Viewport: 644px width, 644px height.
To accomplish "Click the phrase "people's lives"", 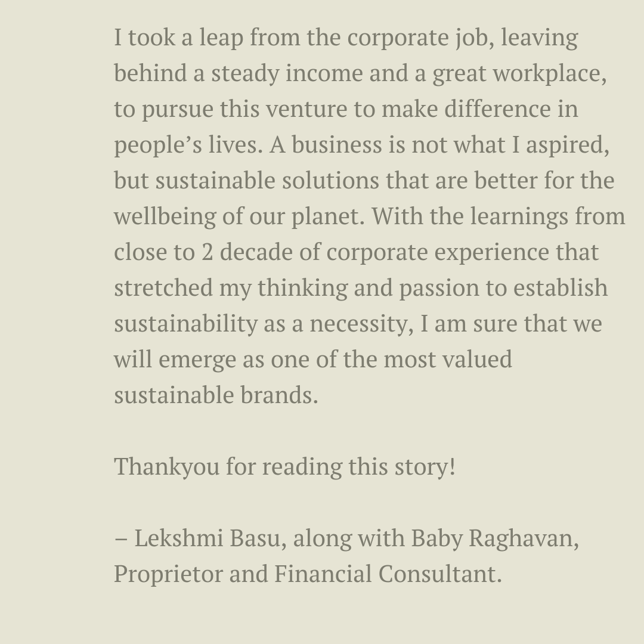I will coord(188,145).
